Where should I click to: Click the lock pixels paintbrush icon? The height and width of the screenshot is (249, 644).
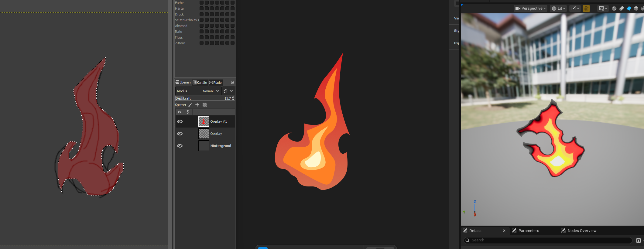[190, 105]
